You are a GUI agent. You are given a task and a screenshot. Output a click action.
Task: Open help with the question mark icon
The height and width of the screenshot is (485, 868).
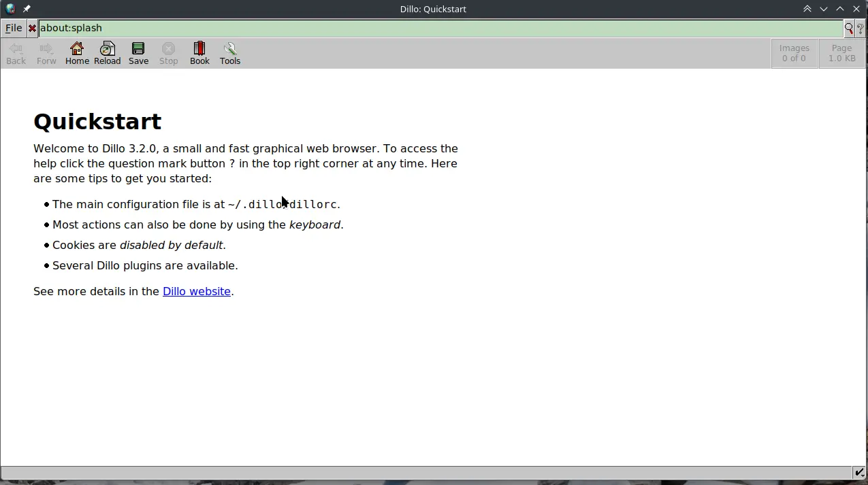pyautogui.click(x=861, y=29)
